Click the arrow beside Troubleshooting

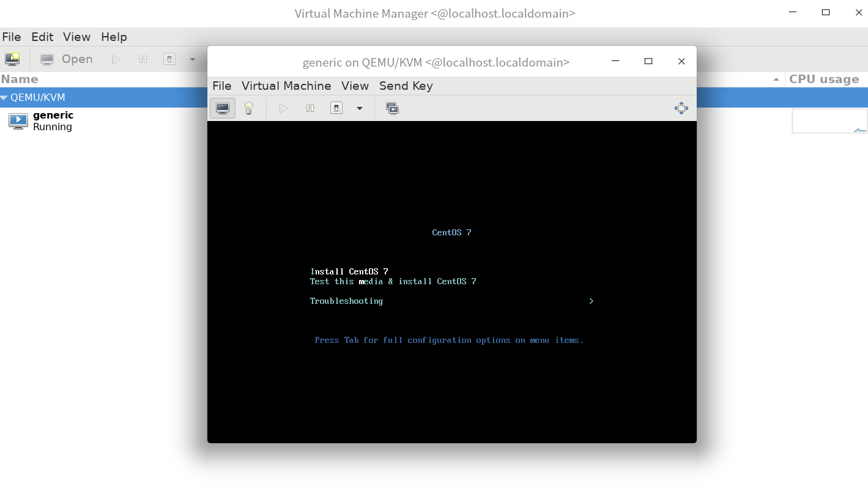(x=591, y=301)
